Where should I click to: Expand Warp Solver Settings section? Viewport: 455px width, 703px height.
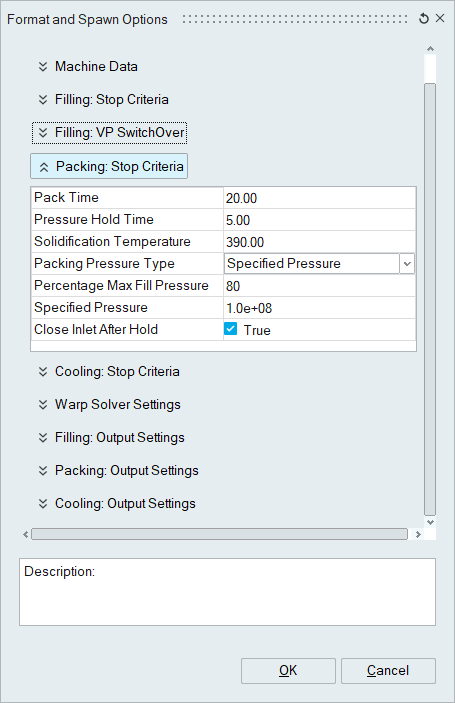coord(109,404)
